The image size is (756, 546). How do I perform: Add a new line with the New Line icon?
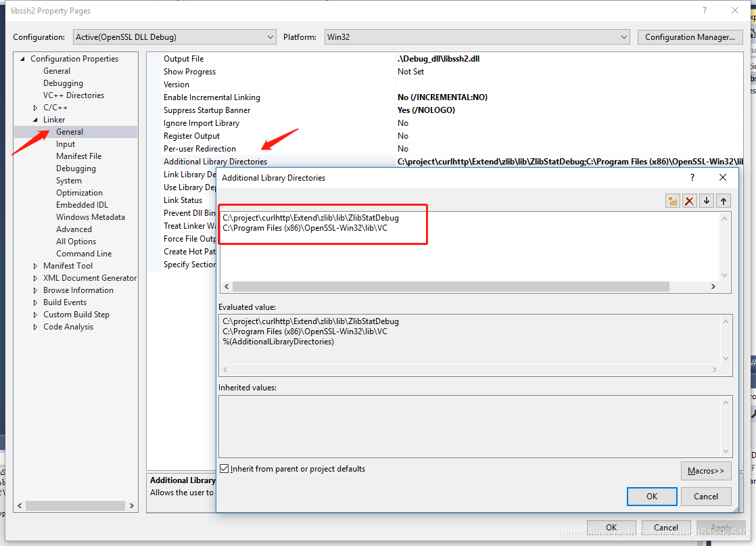pos(672,200)
